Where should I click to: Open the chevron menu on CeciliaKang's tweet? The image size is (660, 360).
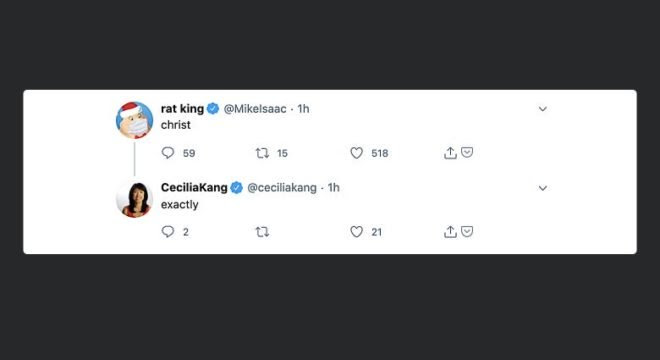pyautogui.click(x=543, y=188)
